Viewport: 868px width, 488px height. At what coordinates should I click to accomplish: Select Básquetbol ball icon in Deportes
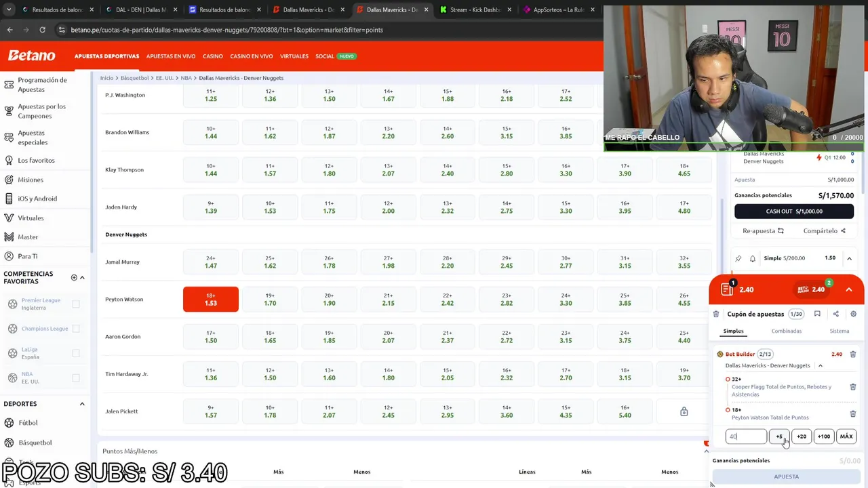(x=9, y=443)
